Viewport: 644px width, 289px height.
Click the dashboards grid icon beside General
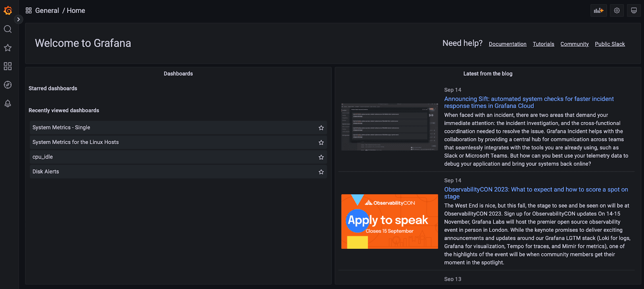click(x=29, y=10)
